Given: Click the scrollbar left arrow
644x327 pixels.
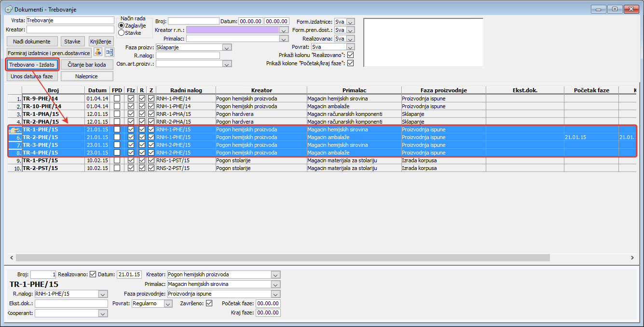Looking at the screenshot, I should point(11,258).
